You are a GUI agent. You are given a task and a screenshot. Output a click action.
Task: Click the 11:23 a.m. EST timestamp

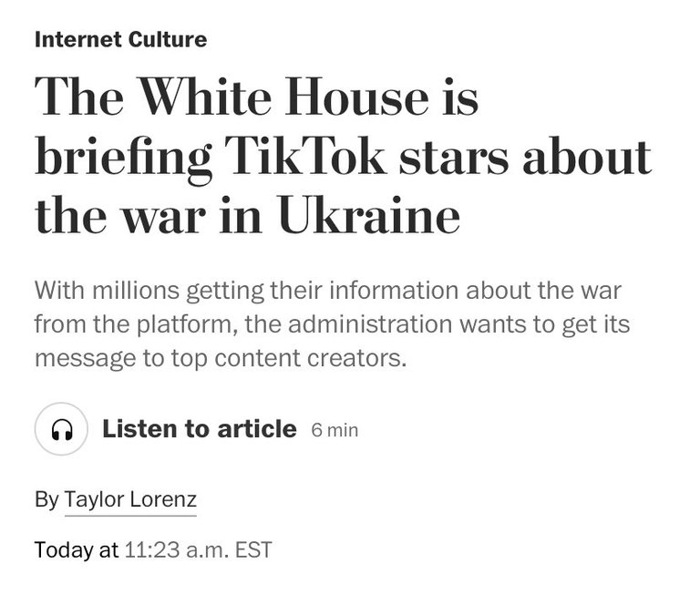198,549
